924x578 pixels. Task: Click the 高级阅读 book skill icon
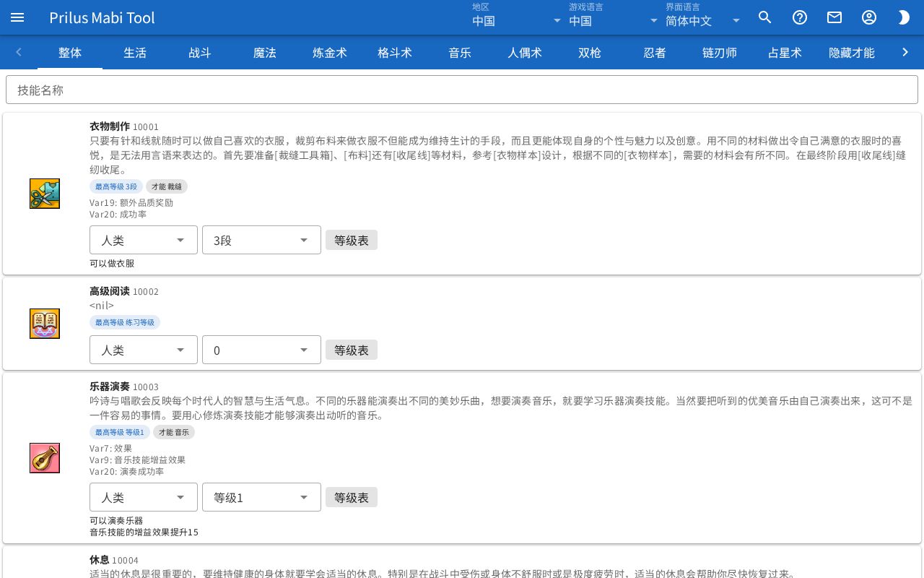pyautogui.click(x=45, y=324)
